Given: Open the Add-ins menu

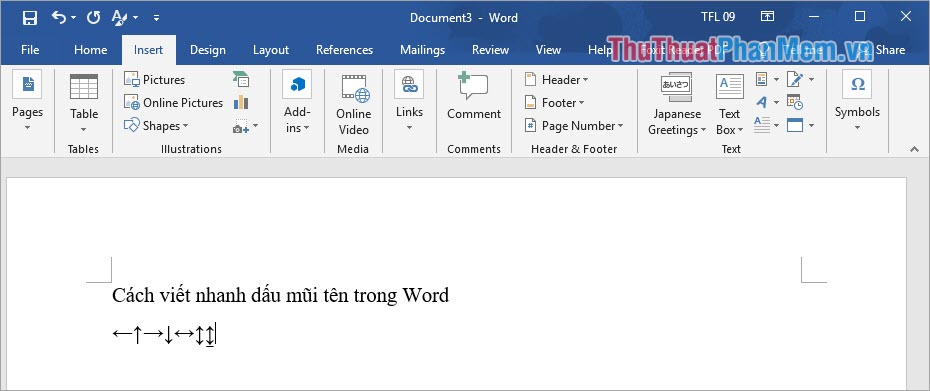Looking at the screenshot, I should tap(297, 101).
